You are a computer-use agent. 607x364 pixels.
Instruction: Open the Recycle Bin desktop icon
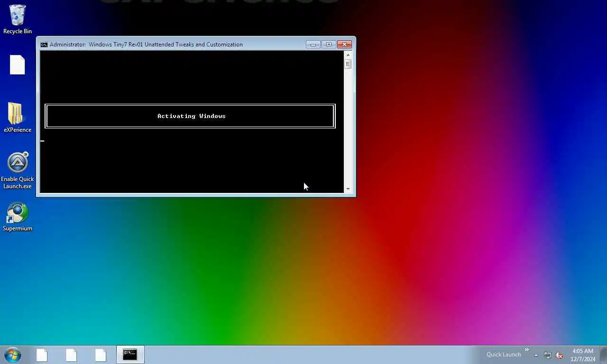click(18, 19)
